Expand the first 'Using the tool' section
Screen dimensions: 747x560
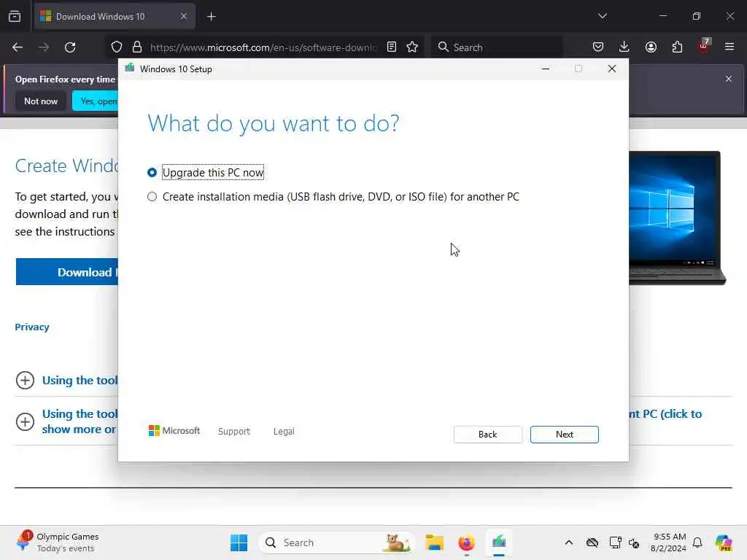(x=66, y=380)
